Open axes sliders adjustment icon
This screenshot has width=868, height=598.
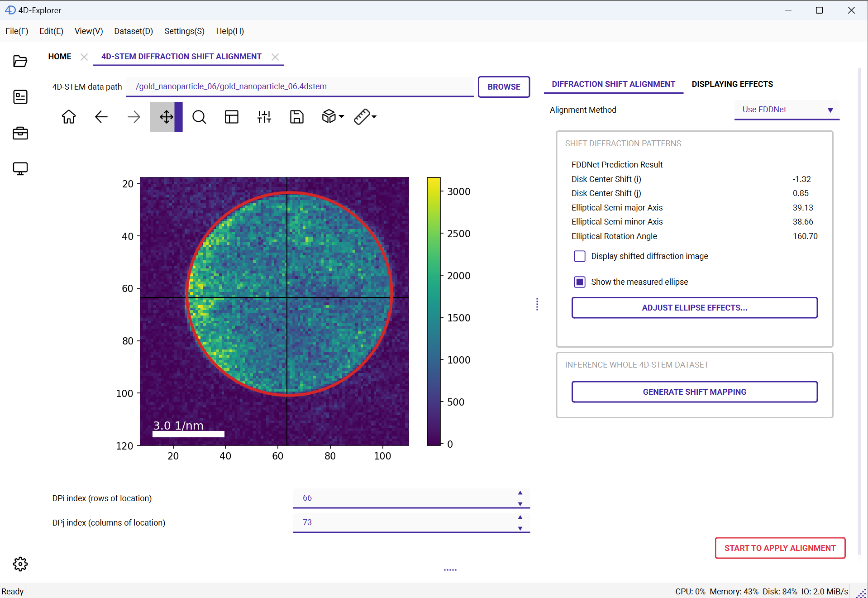point(264,117)
